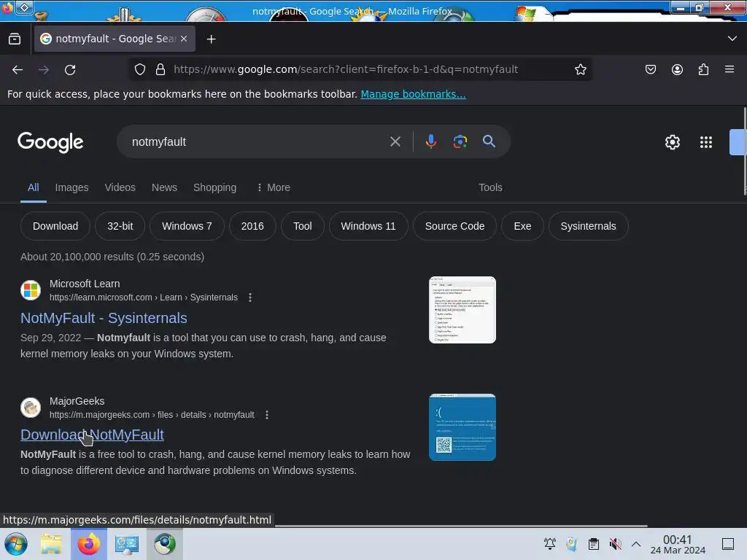The height and width of the screenshot is (560, 747).
Task: Open Google quick settings gear icon
Action: coord(672,142)
